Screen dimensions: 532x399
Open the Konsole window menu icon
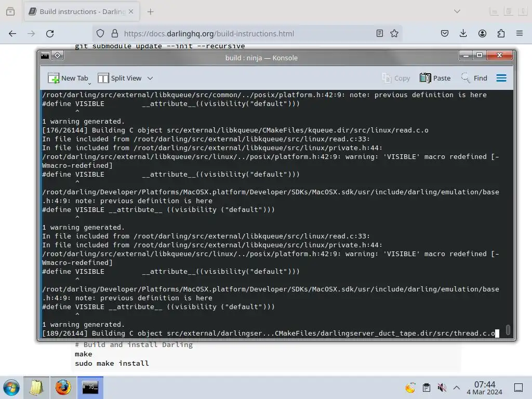pos(45,55)
